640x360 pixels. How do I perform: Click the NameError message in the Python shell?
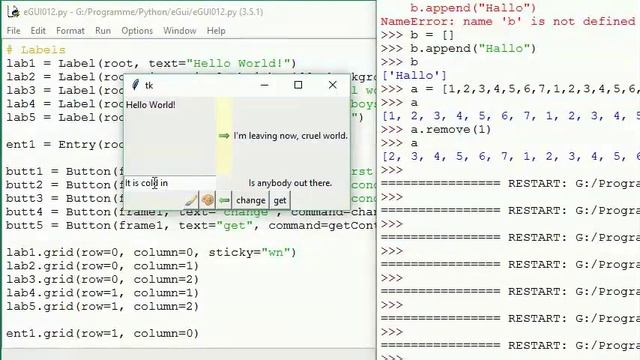coord(508,22)
